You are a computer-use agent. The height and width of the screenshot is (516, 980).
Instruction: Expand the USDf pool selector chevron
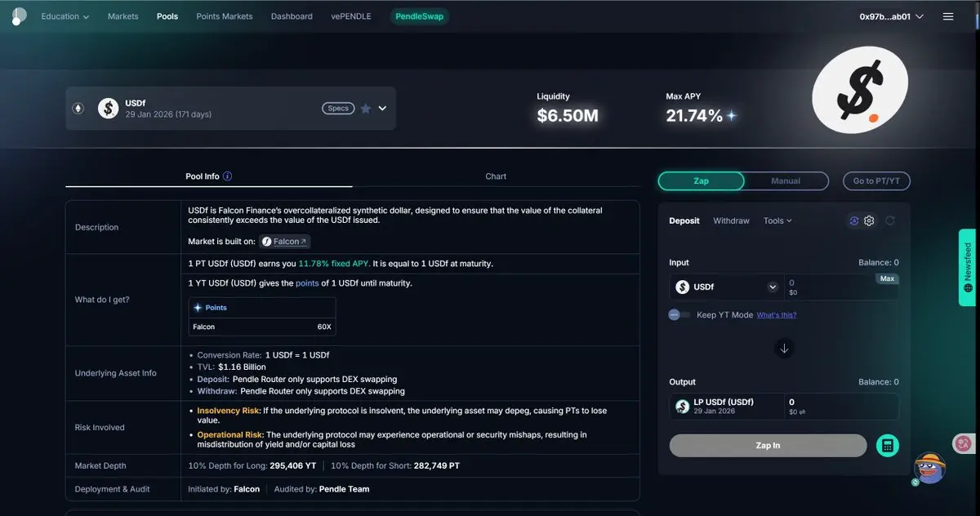382,108
